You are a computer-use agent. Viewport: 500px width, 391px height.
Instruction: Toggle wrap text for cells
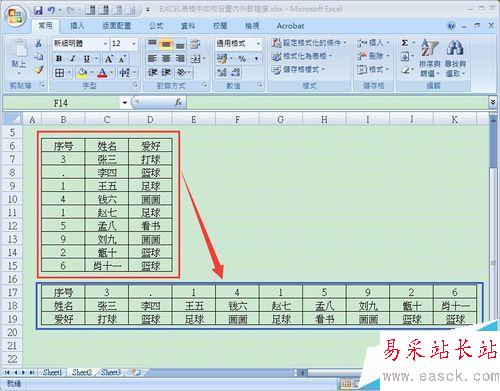tap(195, 44)
